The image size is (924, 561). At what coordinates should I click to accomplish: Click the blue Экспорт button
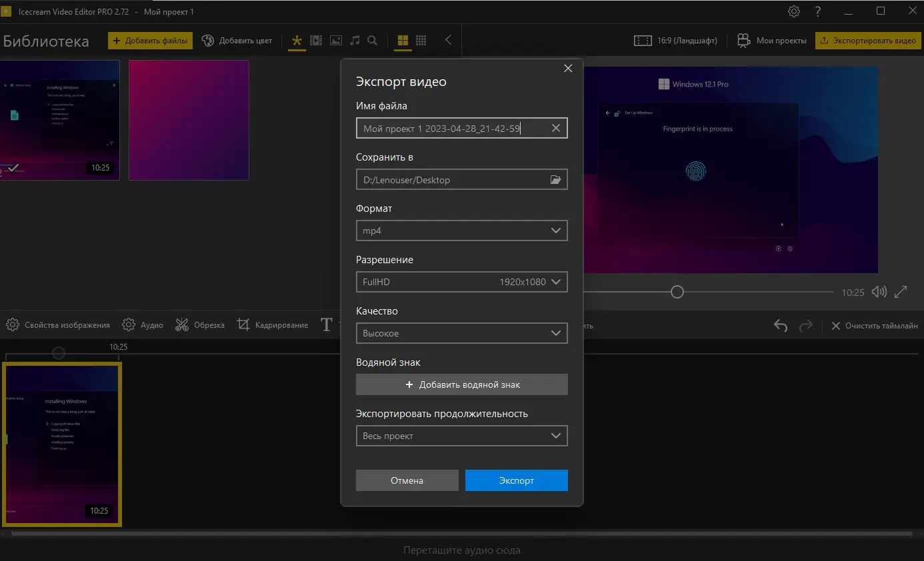(x=516, y=480)
